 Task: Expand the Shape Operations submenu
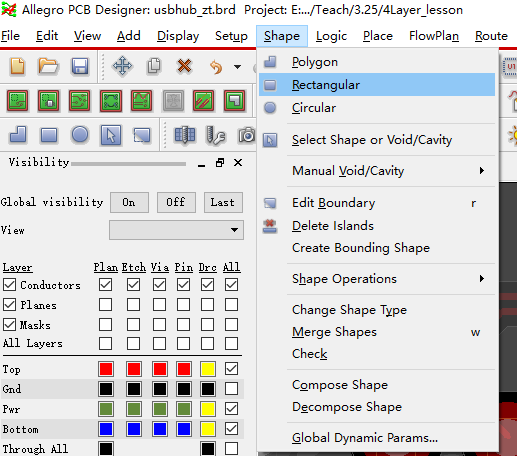[377, 279]
